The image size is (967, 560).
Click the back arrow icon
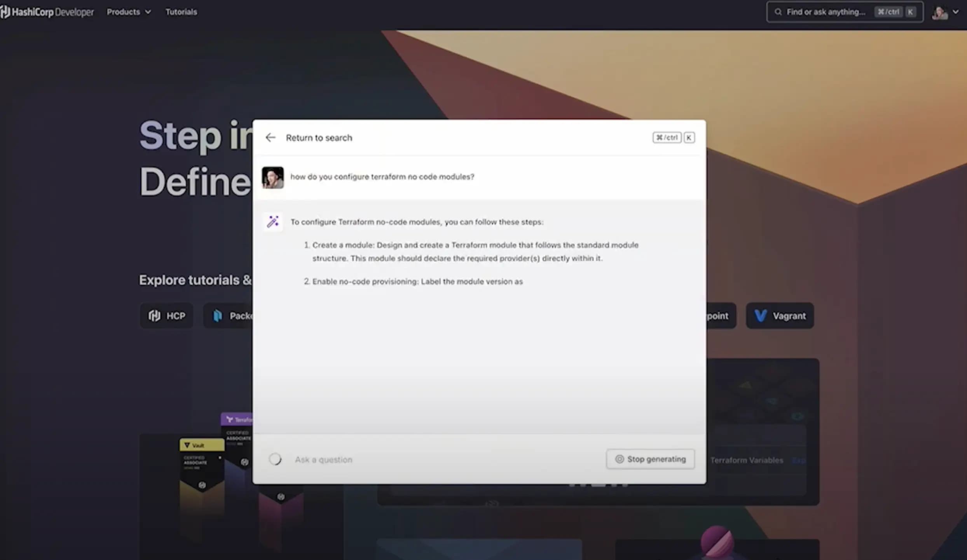(x=270, y=137)
